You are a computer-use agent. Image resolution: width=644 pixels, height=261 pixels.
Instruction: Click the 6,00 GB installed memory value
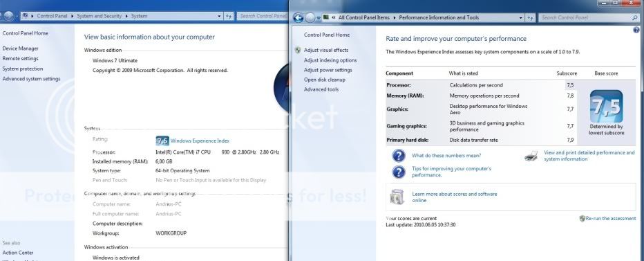coord(164,161)
